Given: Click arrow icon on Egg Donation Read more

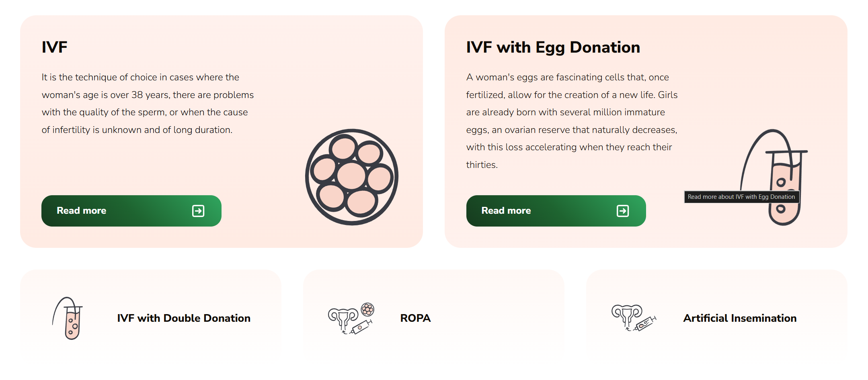Looking at the screenshot, I should [623, 211].
